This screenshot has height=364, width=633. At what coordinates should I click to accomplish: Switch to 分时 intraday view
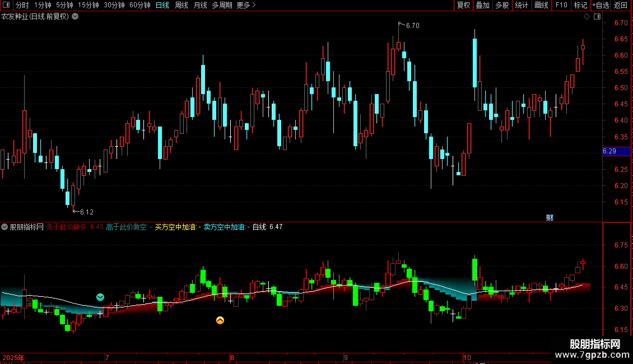22,5
